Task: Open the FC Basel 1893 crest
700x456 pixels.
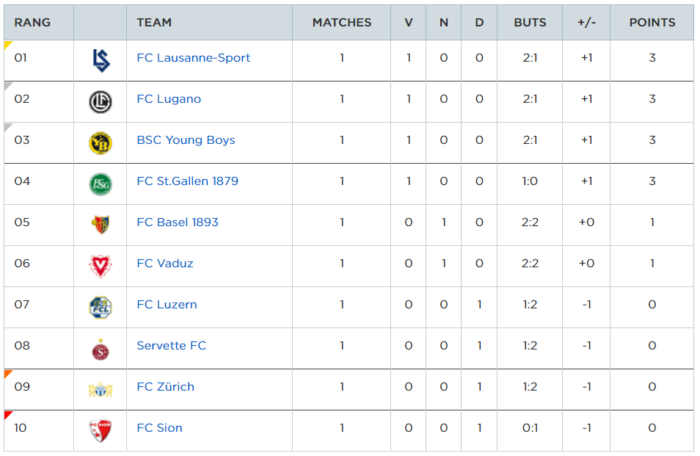Action: (x=100, y=225)
